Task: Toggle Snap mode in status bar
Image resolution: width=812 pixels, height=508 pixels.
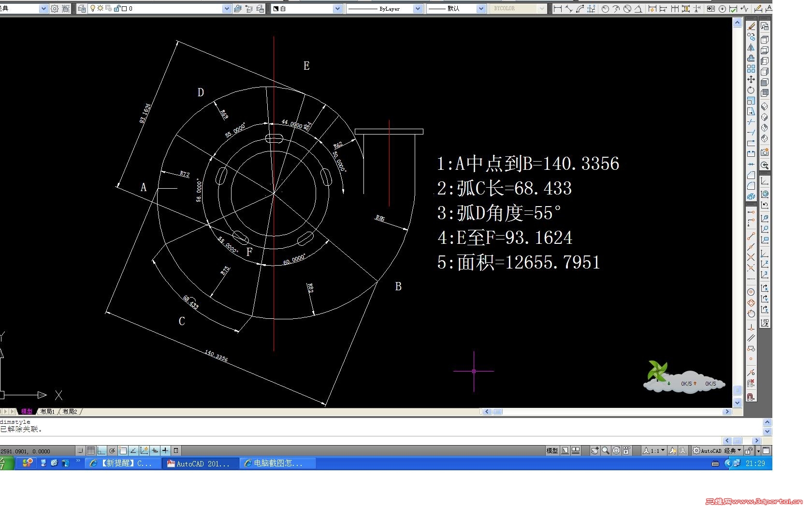Action: click(x=80, y=450)
